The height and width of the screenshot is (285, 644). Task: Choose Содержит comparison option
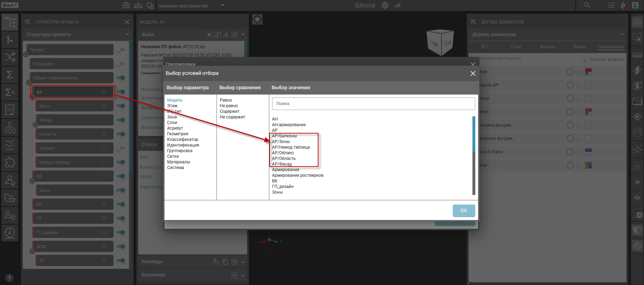coord(230,111)
